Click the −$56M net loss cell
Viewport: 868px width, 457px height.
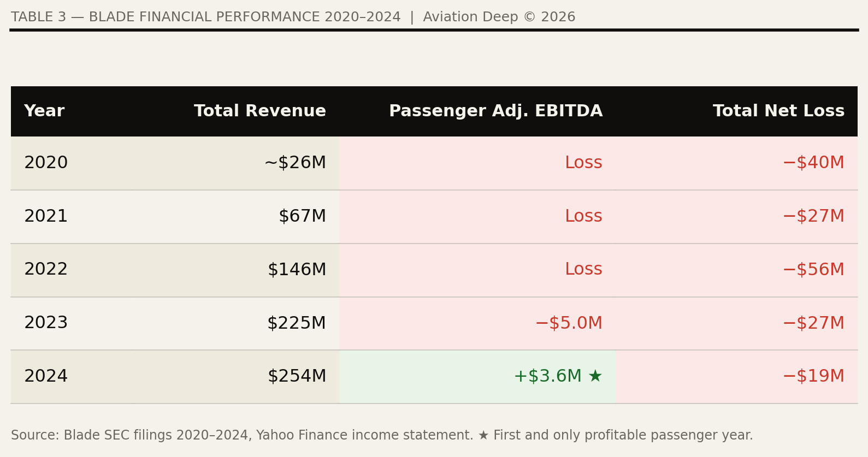[813, 270]
